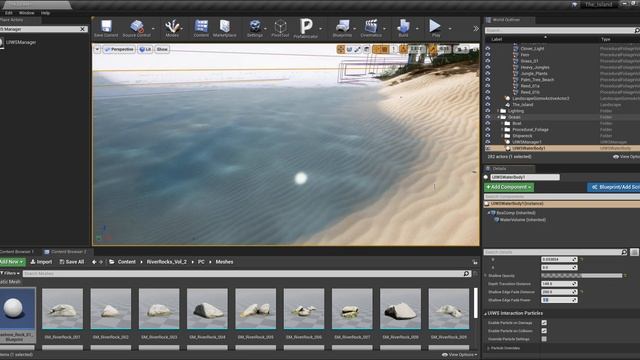
Task: Select the translate transform gizmo in viewport
Action: 341,49
